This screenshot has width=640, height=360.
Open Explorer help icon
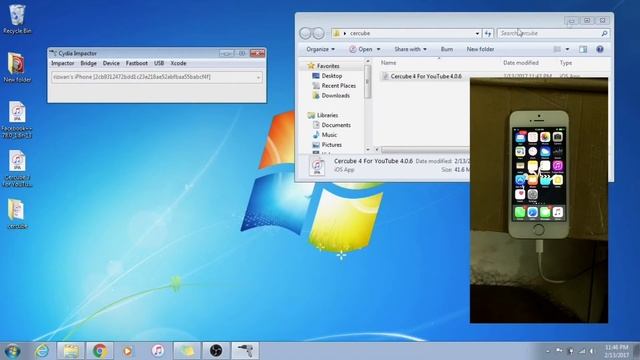coord(600,49)
